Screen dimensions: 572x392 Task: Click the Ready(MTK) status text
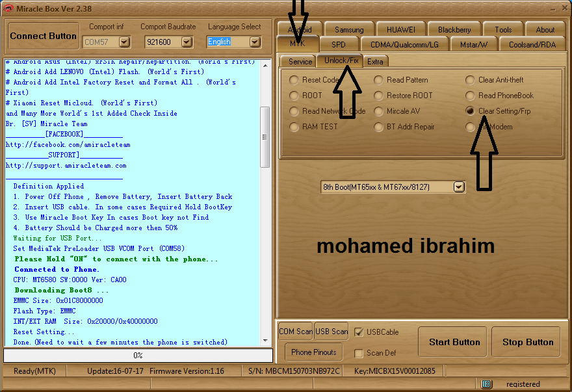click(x=34, y=371)
